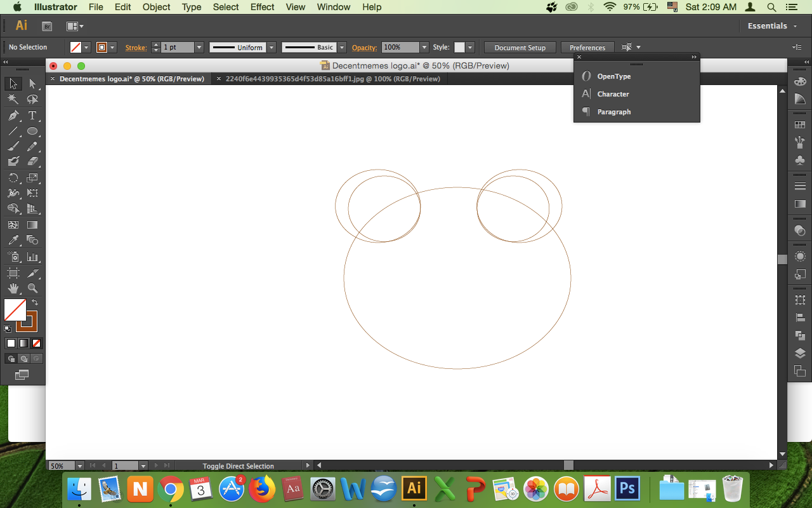Select the Mesh tool
812x508 pixels.
pos(13,225)
